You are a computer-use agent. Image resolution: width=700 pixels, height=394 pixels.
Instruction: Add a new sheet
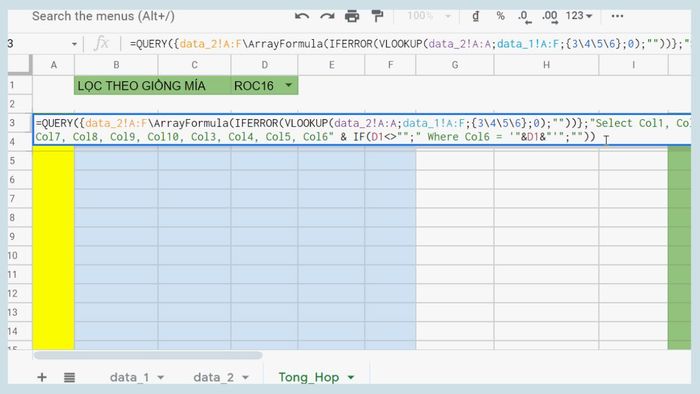(x=42, y=377)
